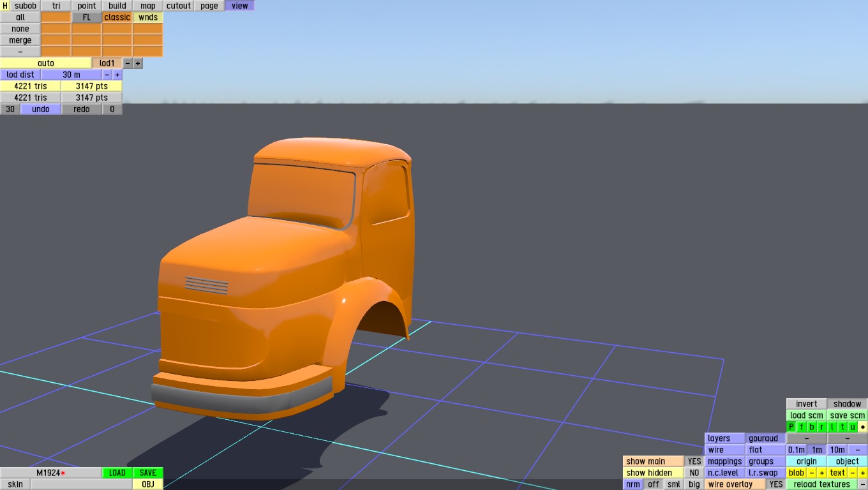Switch to the u underside view

pyautogui.click(x=853, y=427)
